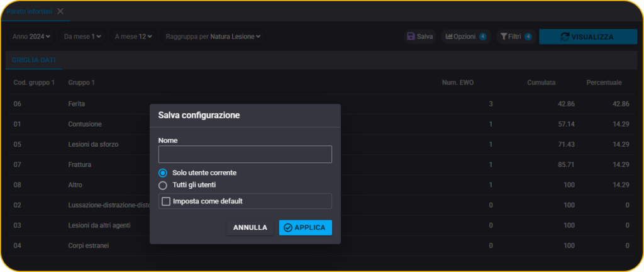
Task: Click the Num. EWO column header
Action: (458, 82)
